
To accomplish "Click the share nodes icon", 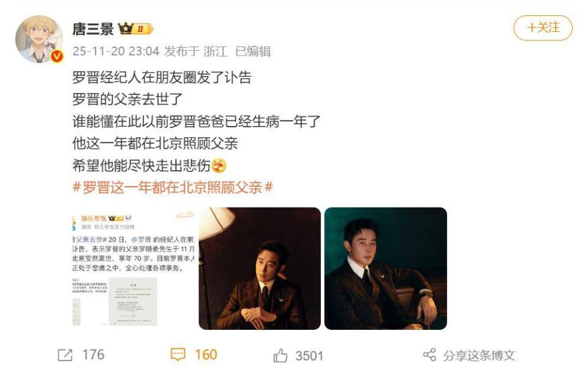I will click(x=429, y=354).
